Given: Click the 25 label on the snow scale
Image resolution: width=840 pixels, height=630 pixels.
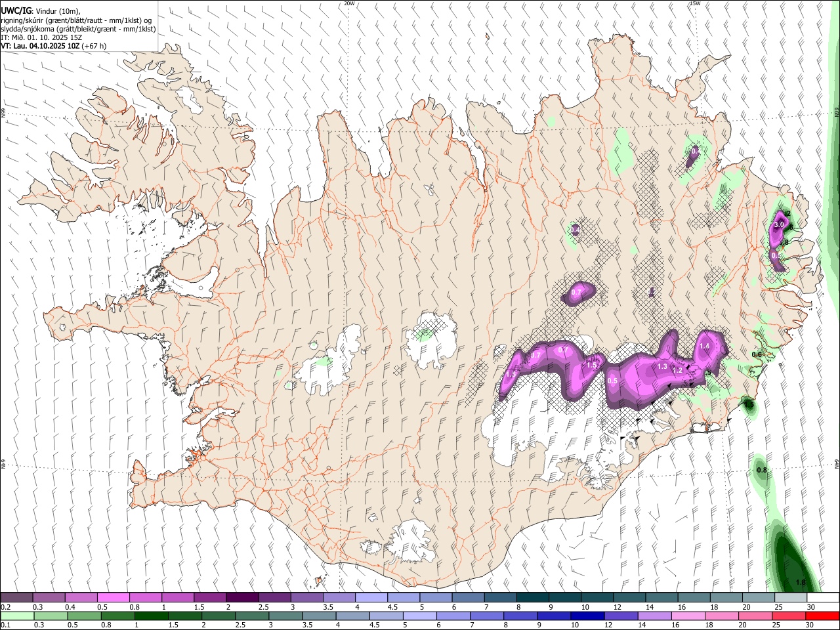Looking at the screenshot, I should point(778,607).
